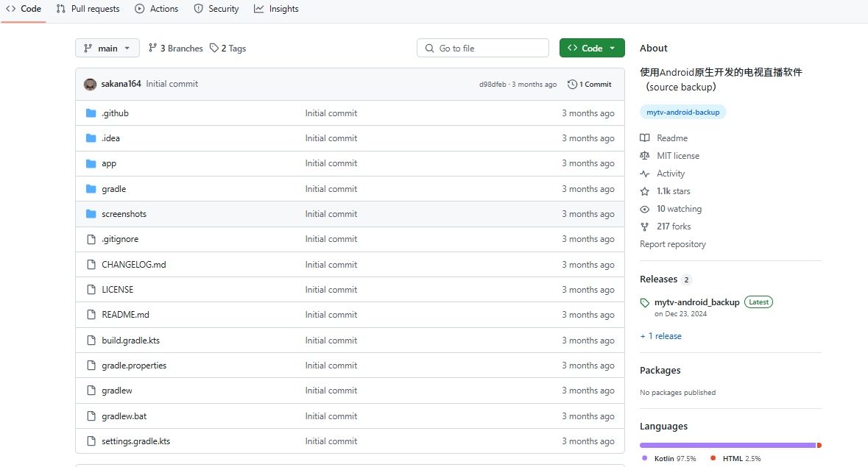Click the release tag icon beside mytv-android_backup
Screen dimensions: 868x467
coord(645,303)
